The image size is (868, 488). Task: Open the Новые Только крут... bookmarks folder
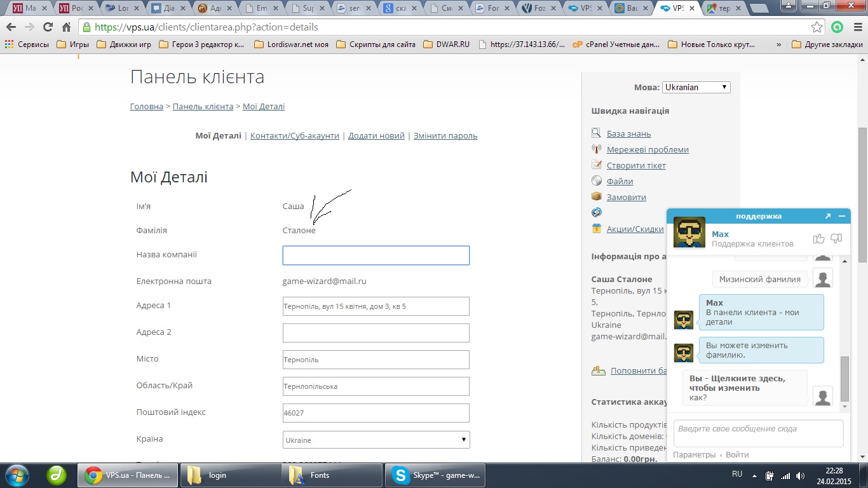pyautogui.click(x=712, y=44)
